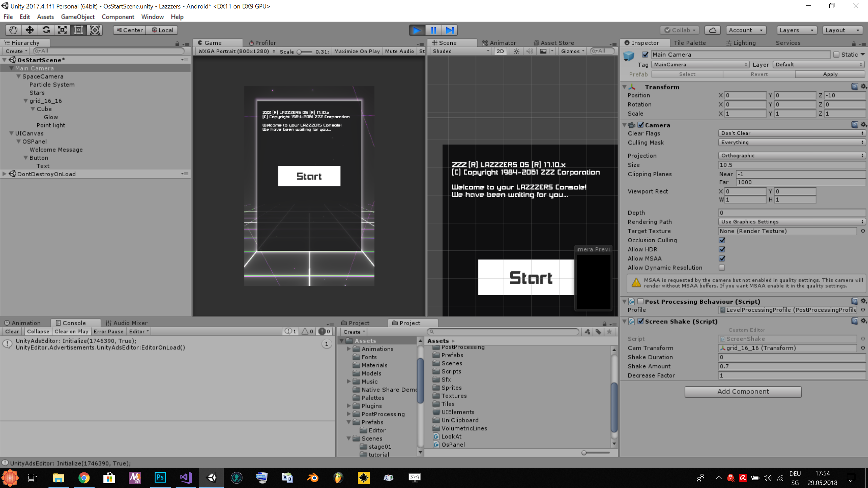Open the cloud services icon

tap(712, 30)
